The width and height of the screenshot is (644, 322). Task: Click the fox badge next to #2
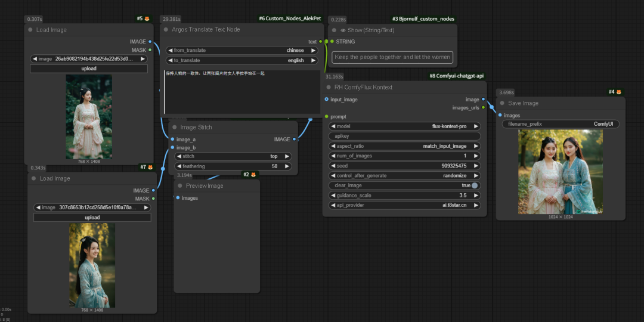pos(253,175)
